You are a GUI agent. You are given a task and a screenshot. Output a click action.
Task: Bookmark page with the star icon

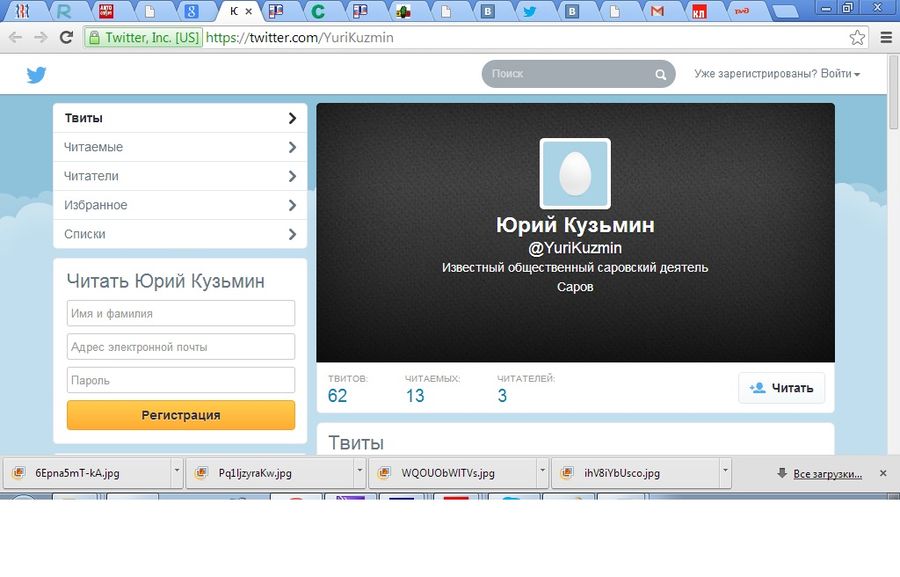[x=857, y=38]
